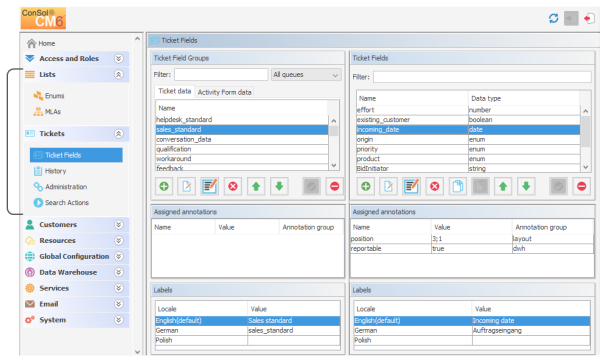Image resolution: width=600 pixels, height=362 pixels.
Task: Click the grayed-out paste field icon
Action: (x=480, y=186)
